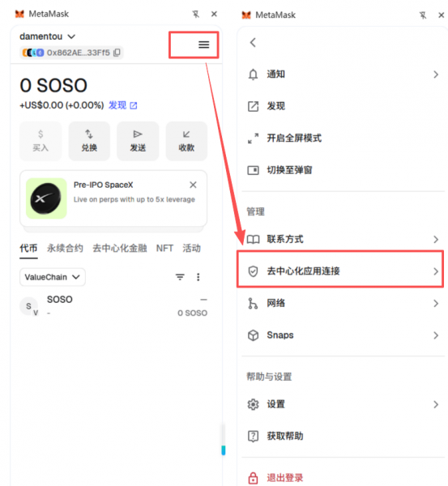Screen dimensions: 448x486
Task: Expand the damentou account dropdown
Action: click(x=71, y=36)
